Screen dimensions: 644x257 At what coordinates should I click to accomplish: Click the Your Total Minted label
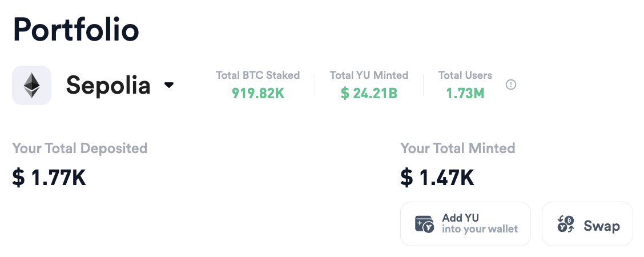tap(457, 148)
